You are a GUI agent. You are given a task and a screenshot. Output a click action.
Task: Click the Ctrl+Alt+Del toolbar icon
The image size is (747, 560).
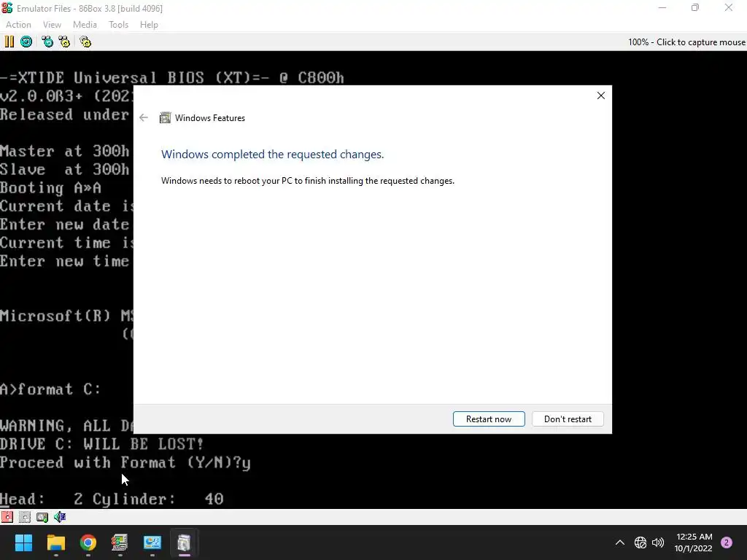point(47,42)
